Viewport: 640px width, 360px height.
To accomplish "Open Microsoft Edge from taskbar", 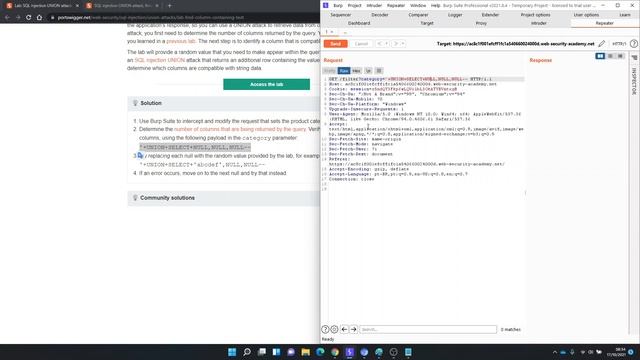I will pyautogui.click(x=320, y=352).
